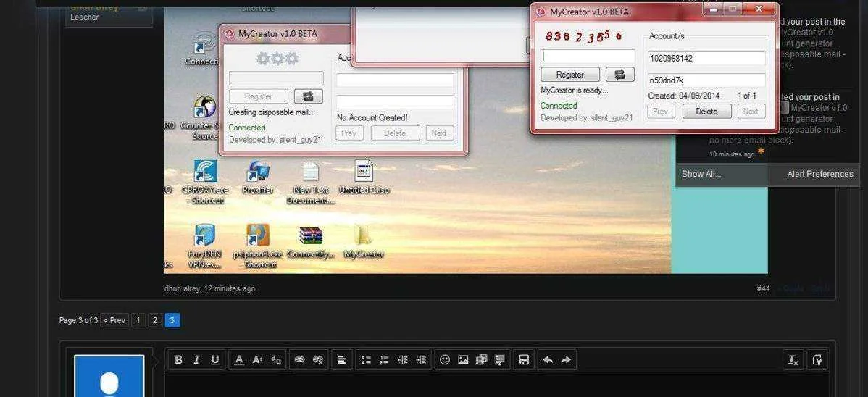868x397 pixels.
Task: Redo the last edit in the editor
Action: pyautogui.click(x=566, y=360)
